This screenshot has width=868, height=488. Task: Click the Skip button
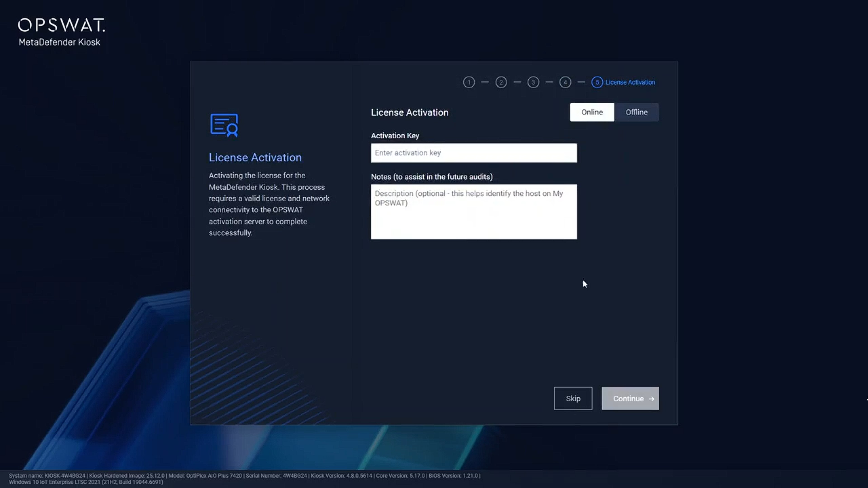click(573, 398)
